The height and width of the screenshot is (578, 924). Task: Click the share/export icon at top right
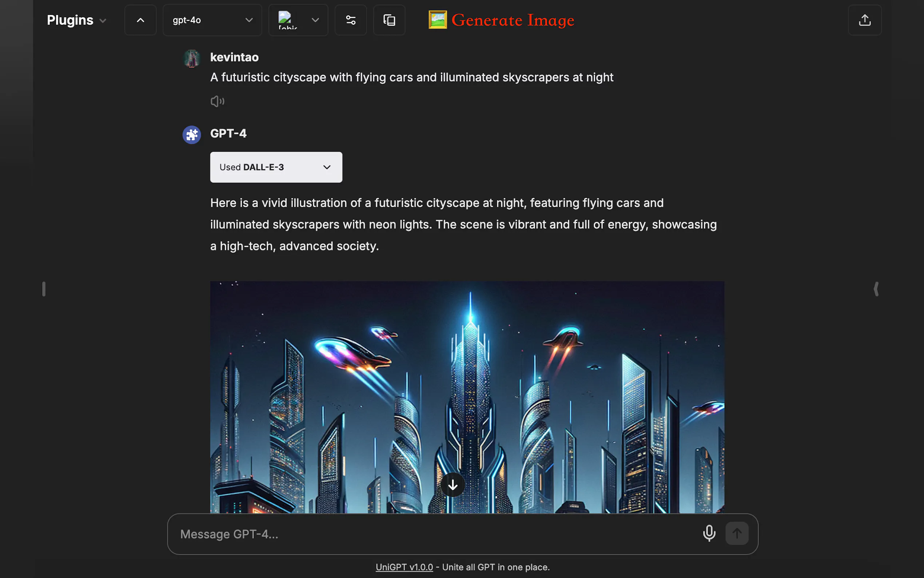864,20
